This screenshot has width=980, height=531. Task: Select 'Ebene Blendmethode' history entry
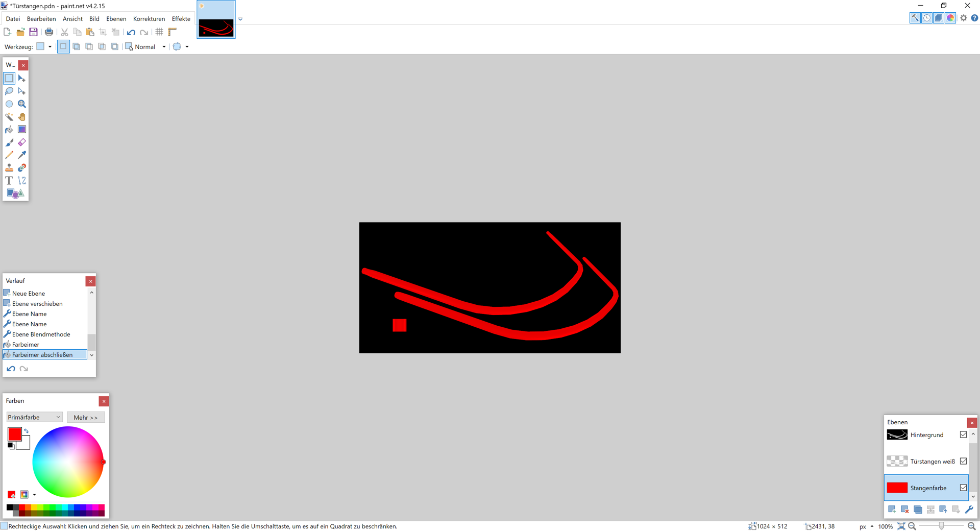pyautogui.click(x=41, y=334)
